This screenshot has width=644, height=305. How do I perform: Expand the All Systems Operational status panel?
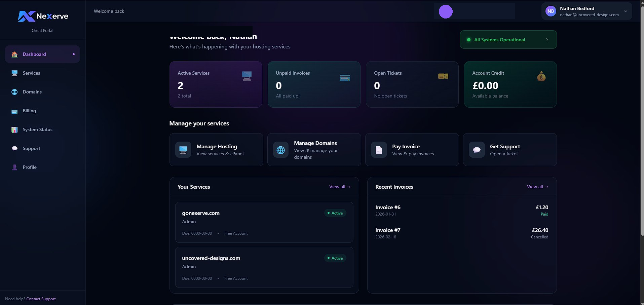[x=508, y=39]
